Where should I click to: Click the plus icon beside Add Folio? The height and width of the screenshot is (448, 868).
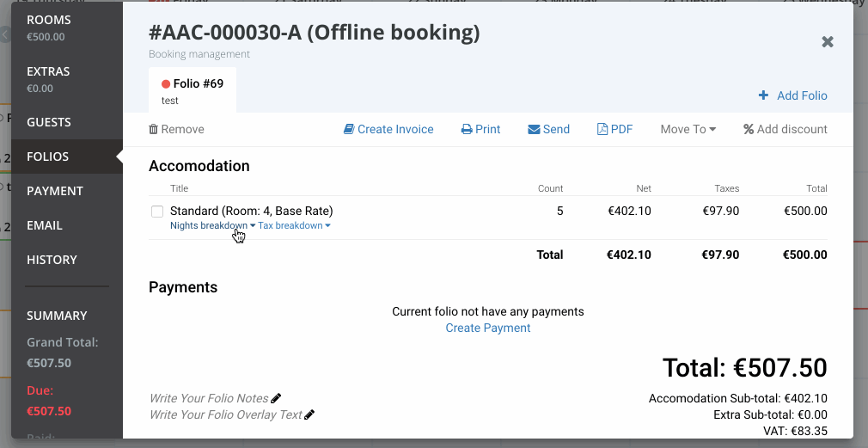click(763, 95)
